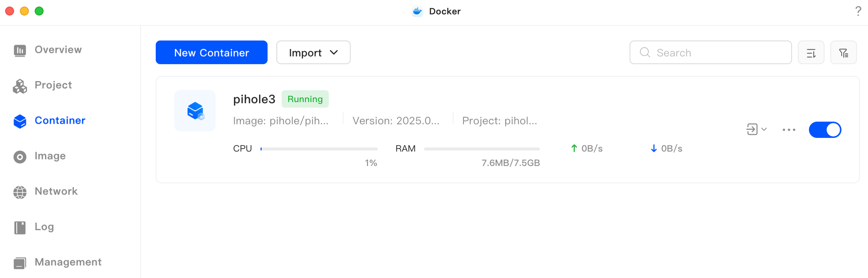
Task: Open the sort order icon button
Action: (x=811, y=52)
